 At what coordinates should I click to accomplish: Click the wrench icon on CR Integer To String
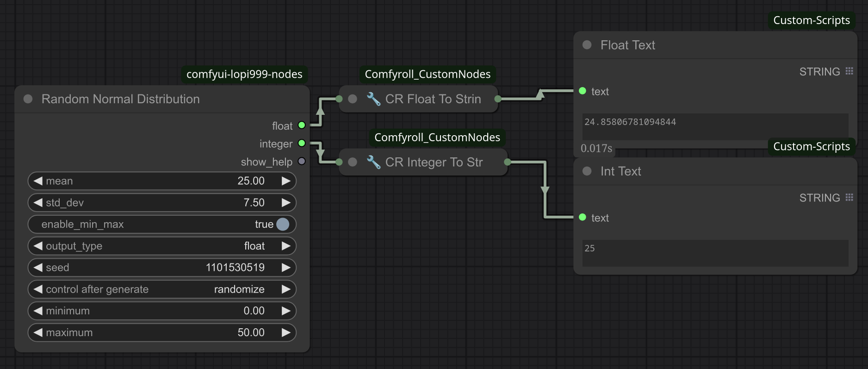click(x=373, y=162)
